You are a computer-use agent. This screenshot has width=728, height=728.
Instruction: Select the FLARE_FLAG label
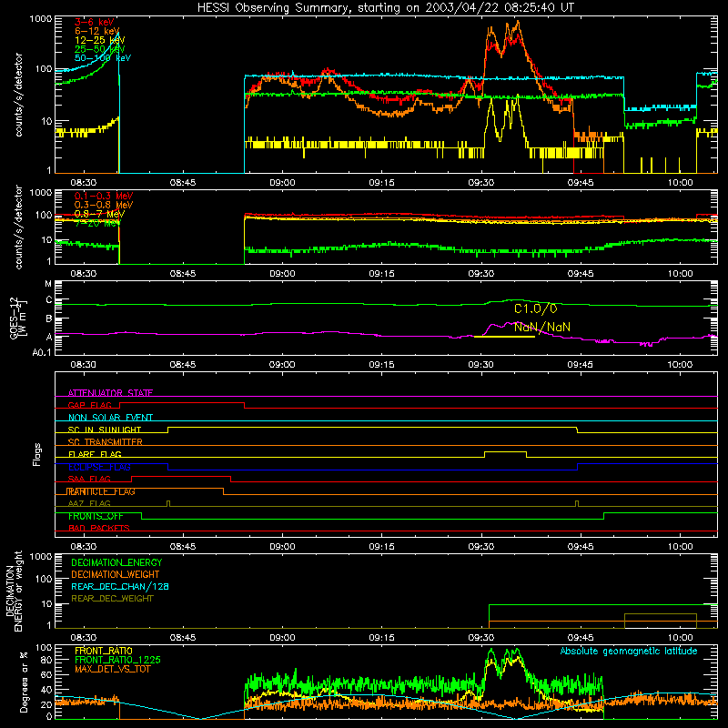[x=95, y=454]
